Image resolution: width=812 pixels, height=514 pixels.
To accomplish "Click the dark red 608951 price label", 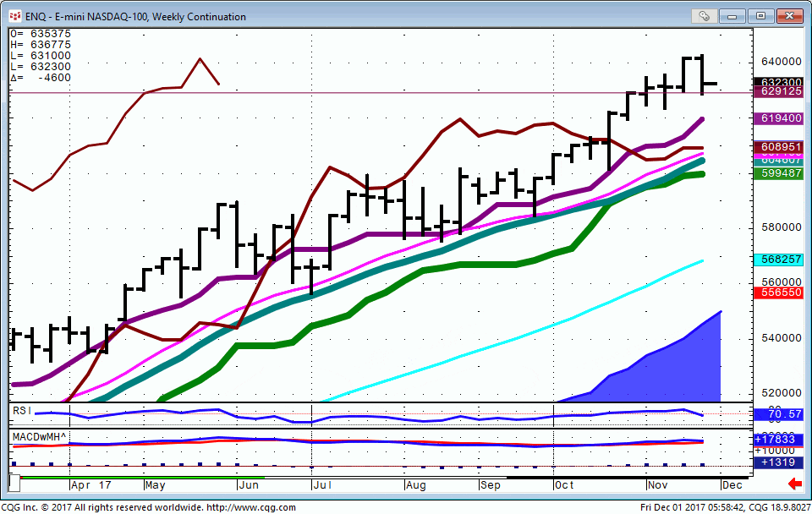I will (779, 147).
